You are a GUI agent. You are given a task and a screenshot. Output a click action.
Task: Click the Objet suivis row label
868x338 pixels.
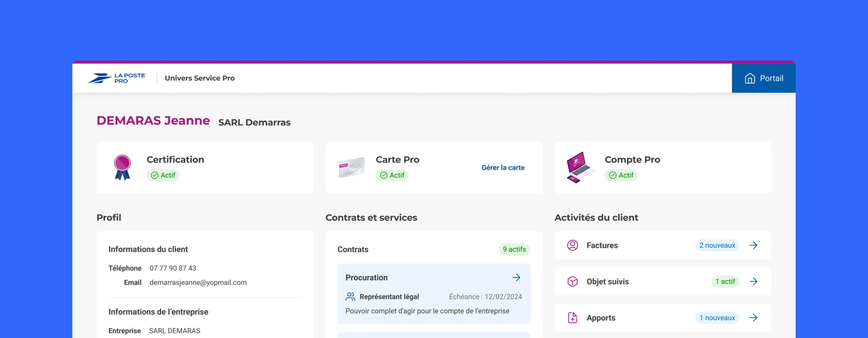coord(608,282)
